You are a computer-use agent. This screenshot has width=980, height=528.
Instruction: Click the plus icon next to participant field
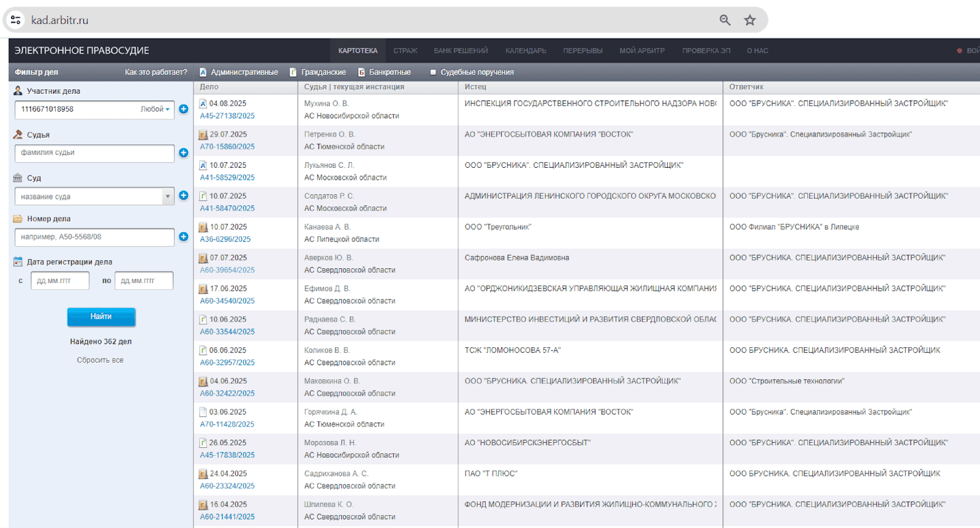point(183,109)
